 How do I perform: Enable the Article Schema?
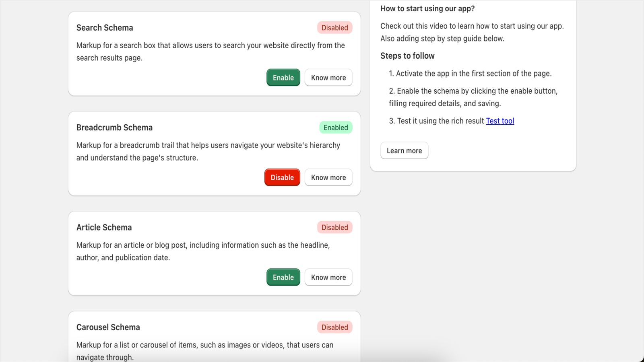[x=283, y=277]
